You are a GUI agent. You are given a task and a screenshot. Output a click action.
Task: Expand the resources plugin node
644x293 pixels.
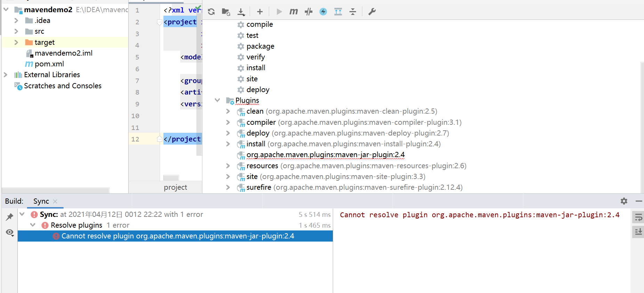click(x=228, y=166)
